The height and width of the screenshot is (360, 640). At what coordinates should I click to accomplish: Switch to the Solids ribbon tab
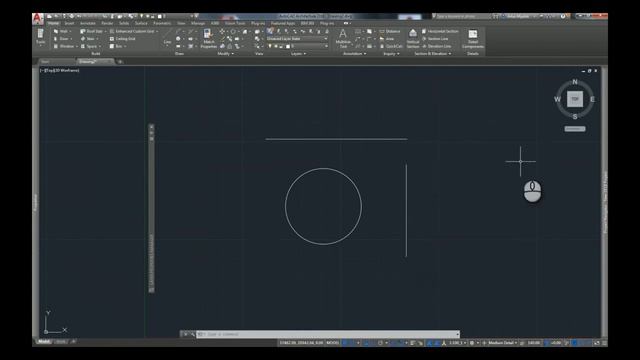[124, 23]
